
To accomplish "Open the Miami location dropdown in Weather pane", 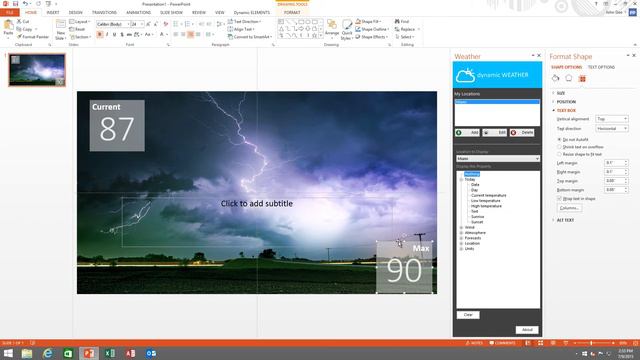I will pyautogui.click(x=498, y=158).
